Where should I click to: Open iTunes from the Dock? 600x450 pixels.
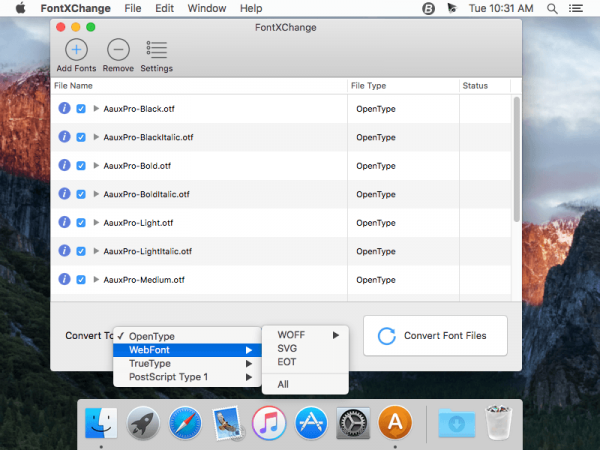coord(269,423)
